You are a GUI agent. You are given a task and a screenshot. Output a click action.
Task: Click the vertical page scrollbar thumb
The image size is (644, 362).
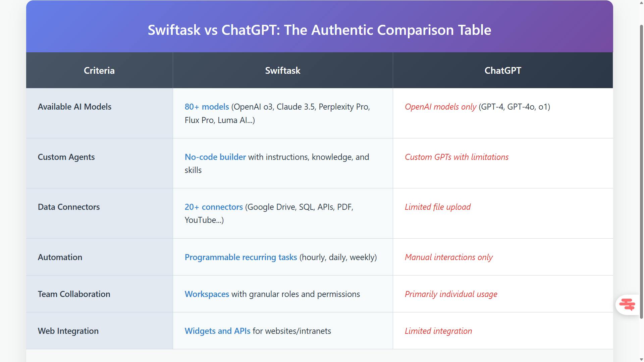641,168
